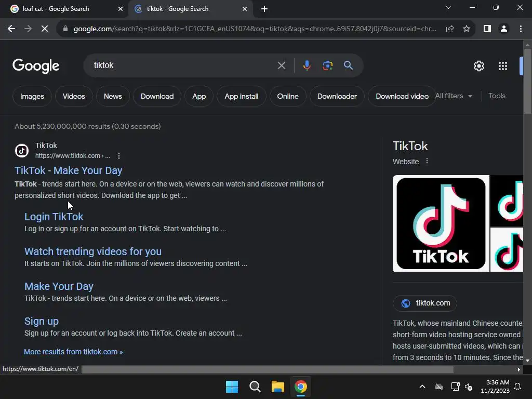532x399 pixels.
Task: Select the App install filter chip
Action: click(242, 96)
